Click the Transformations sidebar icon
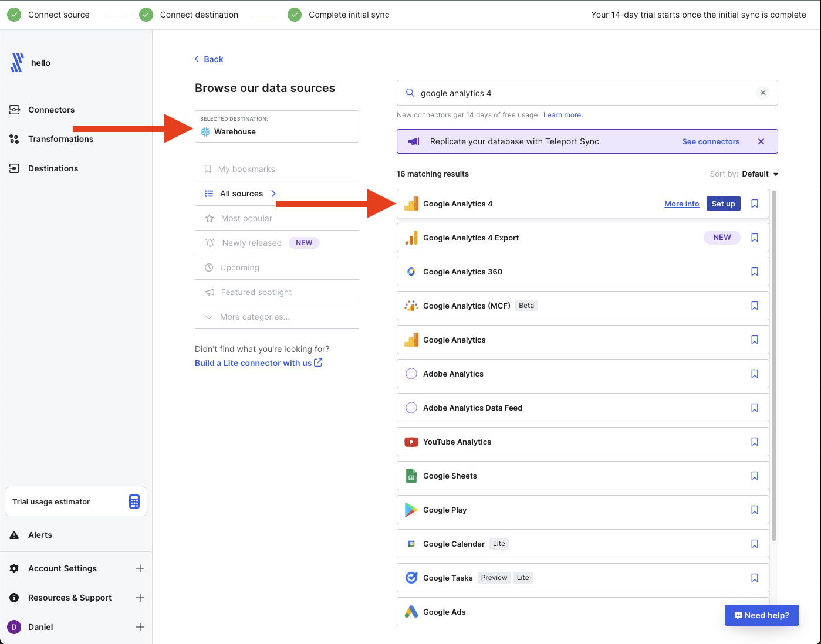 coord(15,139)
